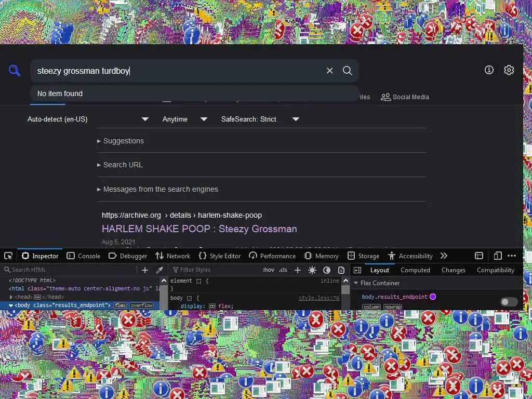Switch to the Console tab
The width and height of the screenshot is (532, 399).
[x=84, y=256]
